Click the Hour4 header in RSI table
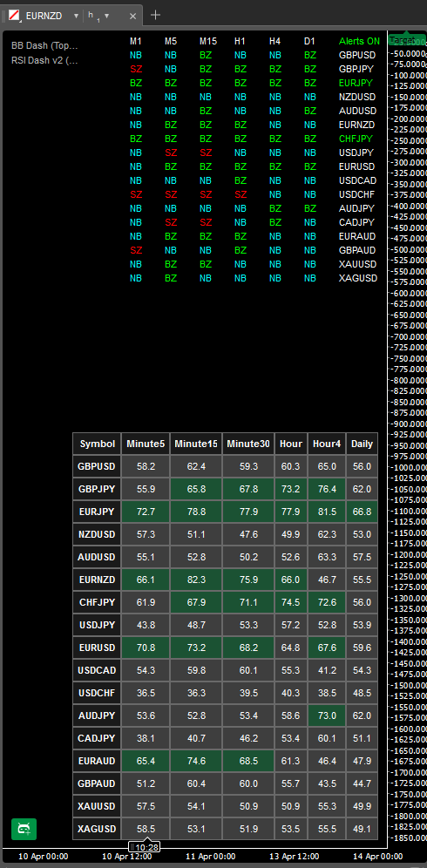 coord(327,444)
